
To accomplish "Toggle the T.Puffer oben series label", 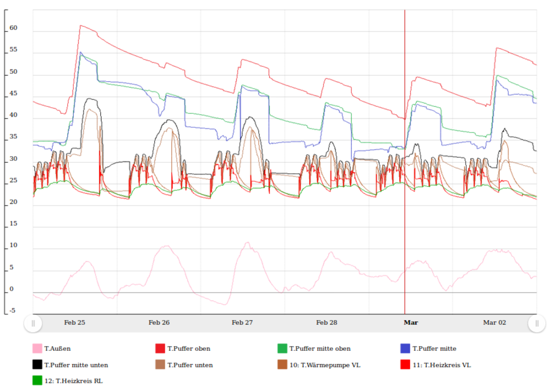I will coord(189,349).
